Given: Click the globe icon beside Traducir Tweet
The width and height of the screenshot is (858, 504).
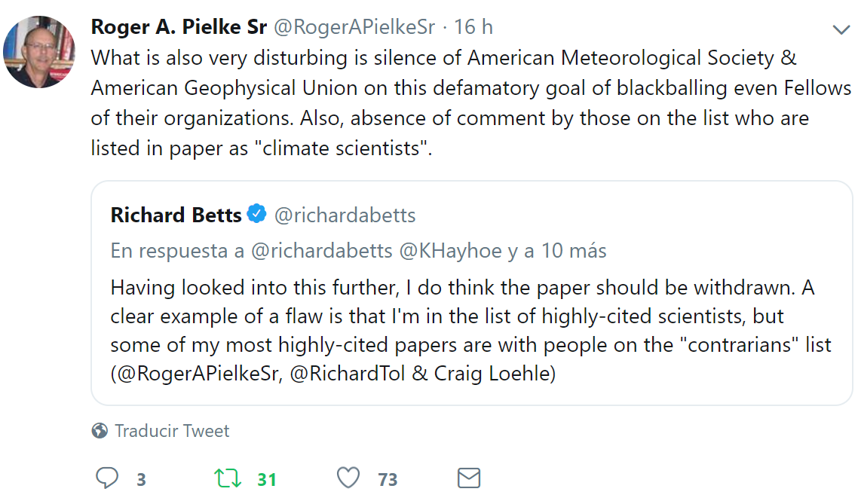Looking at the screenshot, I should click(99, 431).
